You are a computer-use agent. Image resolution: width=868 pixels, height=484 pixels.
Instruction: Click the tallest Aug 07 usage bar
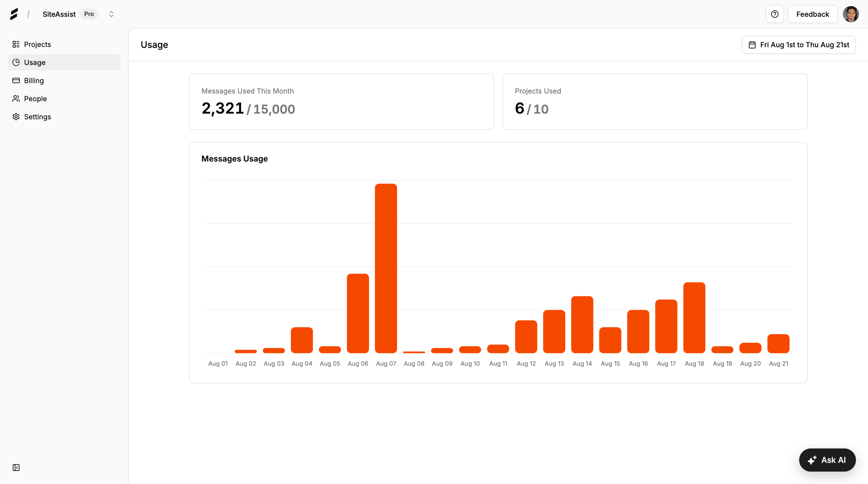[386, 266]
